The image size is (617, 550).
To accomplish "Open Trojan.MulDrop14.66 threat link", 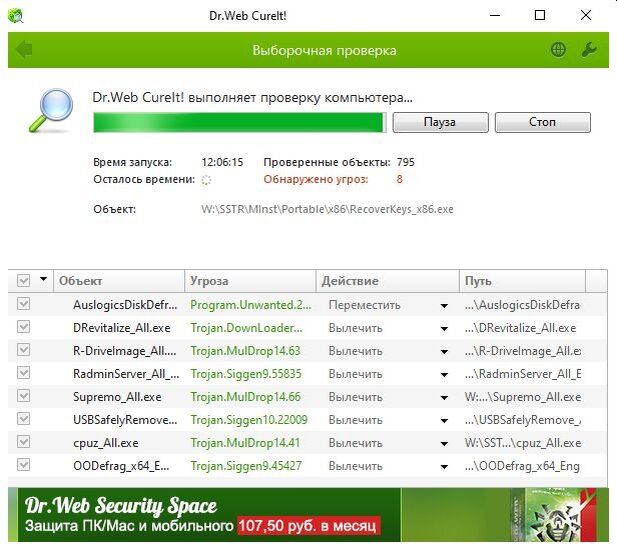I will tap(245, 397).
